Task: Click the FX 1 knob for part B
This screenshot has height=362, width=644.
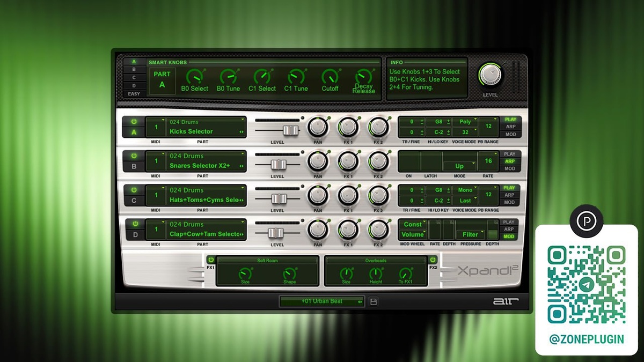Action: click(348, 162)
